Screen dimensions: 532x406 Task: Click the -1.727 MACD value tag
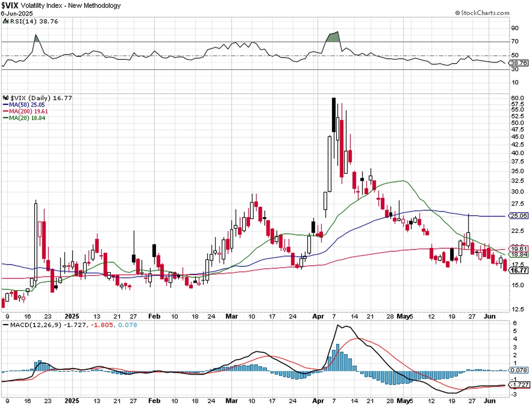click(x=518, y=384)
